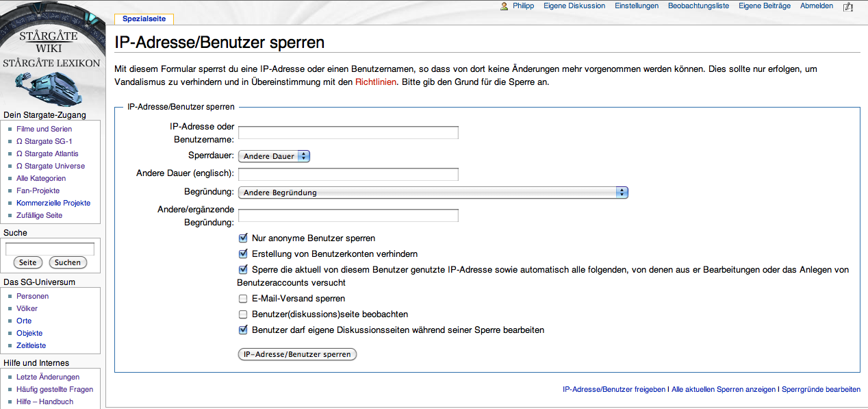Click the user avatar icon beside Philipp
868x409 pixels.
click(x=505, y=6)
